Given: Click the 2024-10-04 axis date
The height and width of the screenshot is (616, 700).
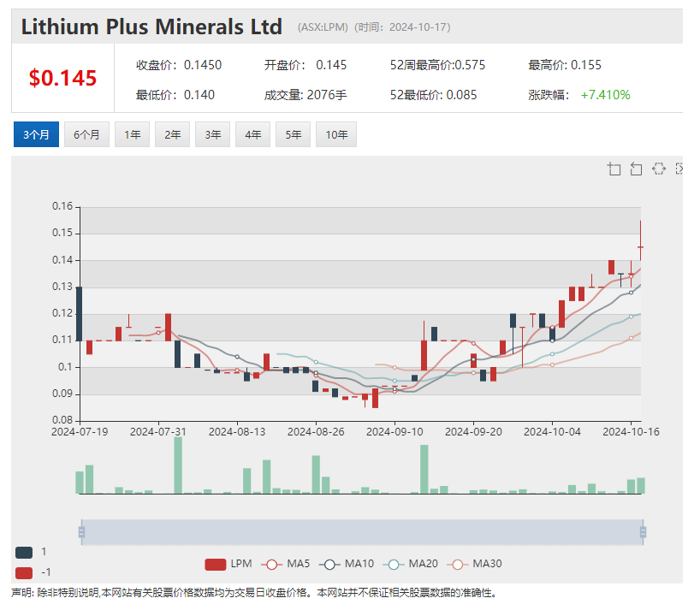Looking at the screenshot, I should pyautogui.click(x=552, y=432).
